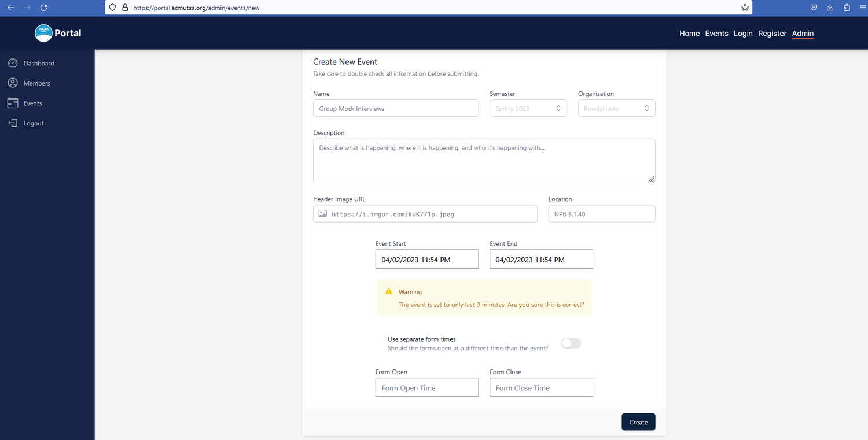
Task: Click the padlock site security icon
Action: pos(125,8)
